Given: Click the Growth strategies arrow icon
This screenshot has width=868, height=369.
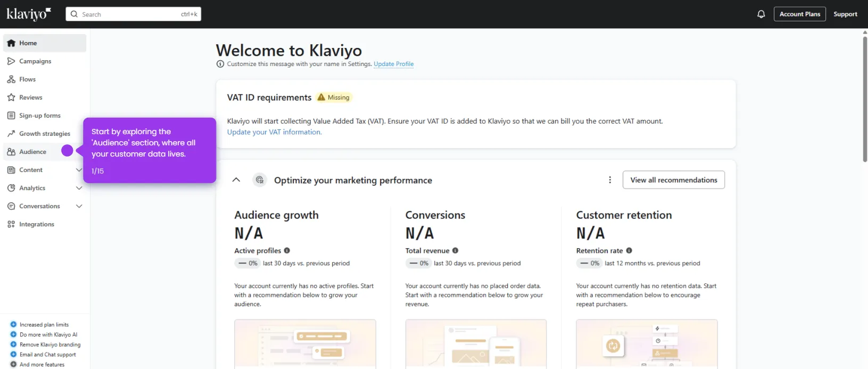Looking at the screenshot, I should click(11, 134).
